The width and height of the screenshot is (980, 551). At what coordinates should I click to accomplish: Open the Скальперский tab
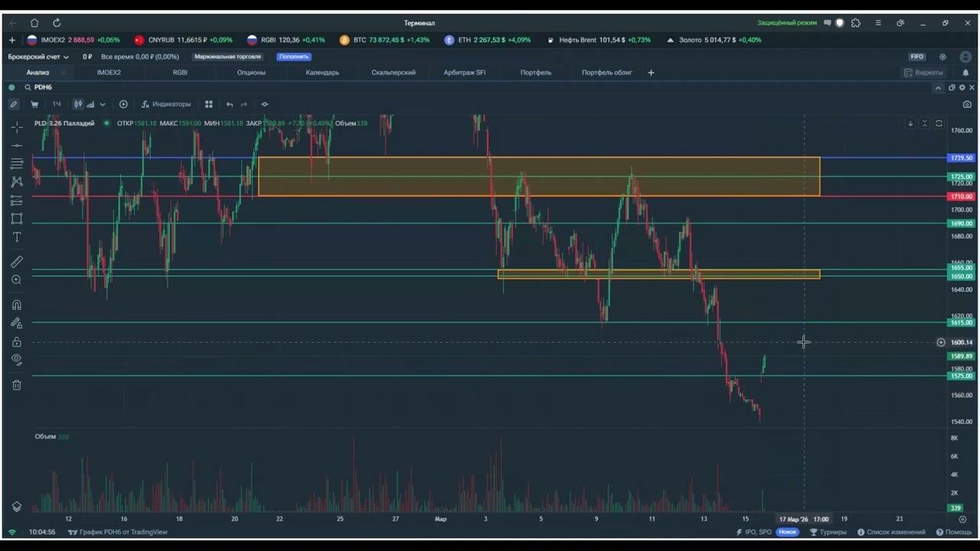394,73
